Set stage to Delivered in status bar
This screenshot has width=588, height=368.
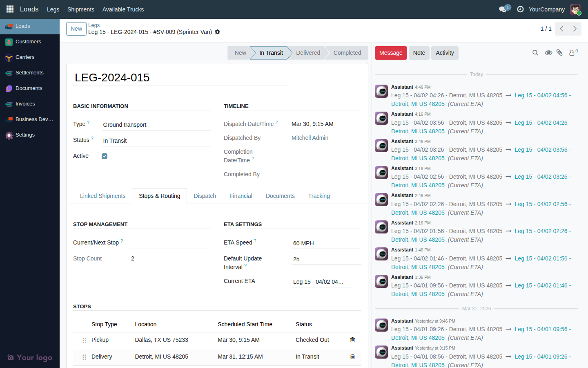308,53
